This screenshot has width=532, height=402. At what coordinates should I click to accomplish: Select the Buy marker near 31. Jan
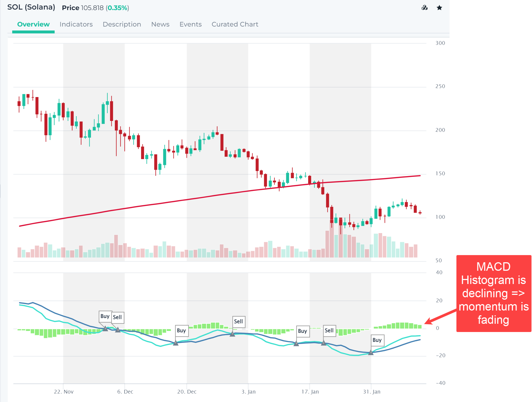[377, 340]
